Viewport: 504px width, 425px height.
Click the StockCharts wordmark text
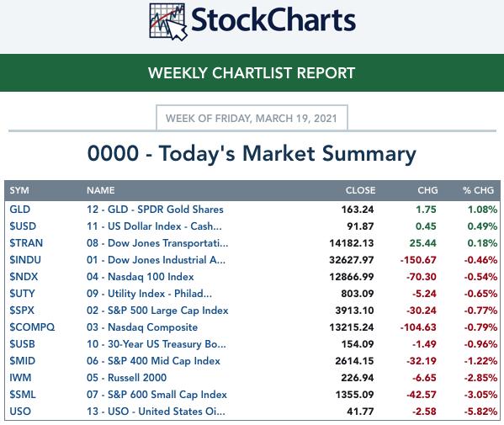pyautogui.click(x=273, y=20)
